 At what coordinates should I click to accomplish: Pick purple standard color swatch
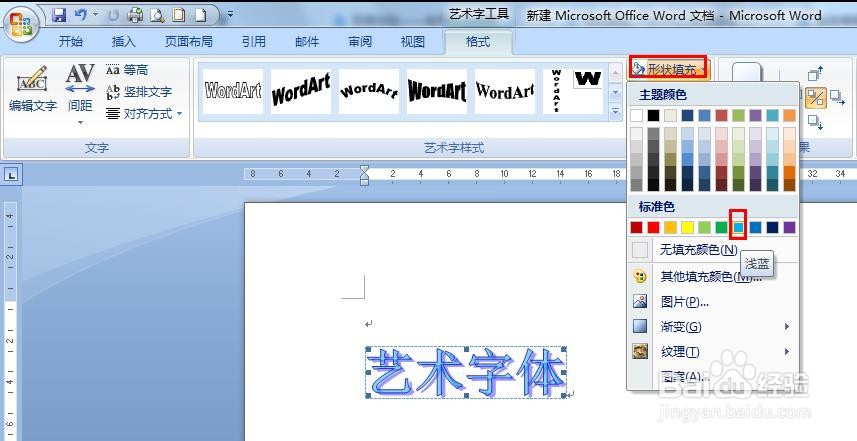coord(789,227)
